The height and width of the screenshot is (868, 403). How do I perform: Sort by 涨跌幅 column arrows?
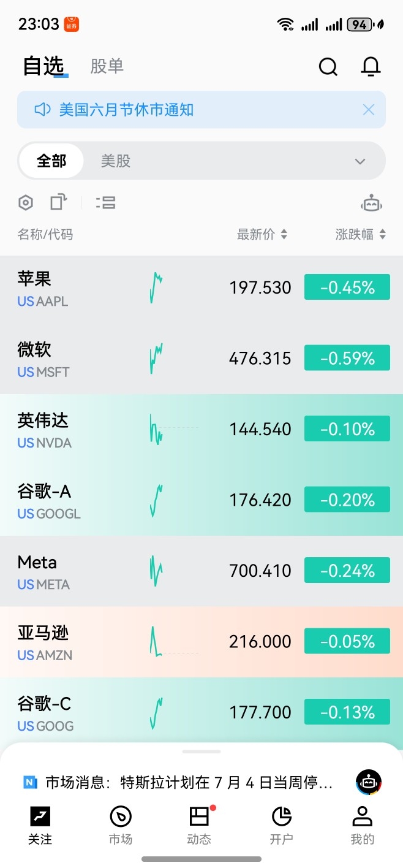[x=383, y=234]
